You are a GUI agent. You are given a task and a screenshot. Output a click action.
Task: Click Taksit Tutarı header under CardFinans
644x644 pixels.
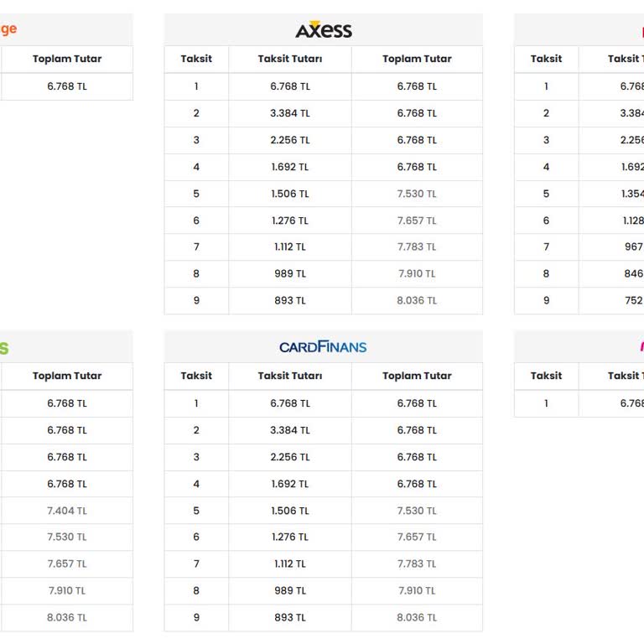(x=290, y=376)
